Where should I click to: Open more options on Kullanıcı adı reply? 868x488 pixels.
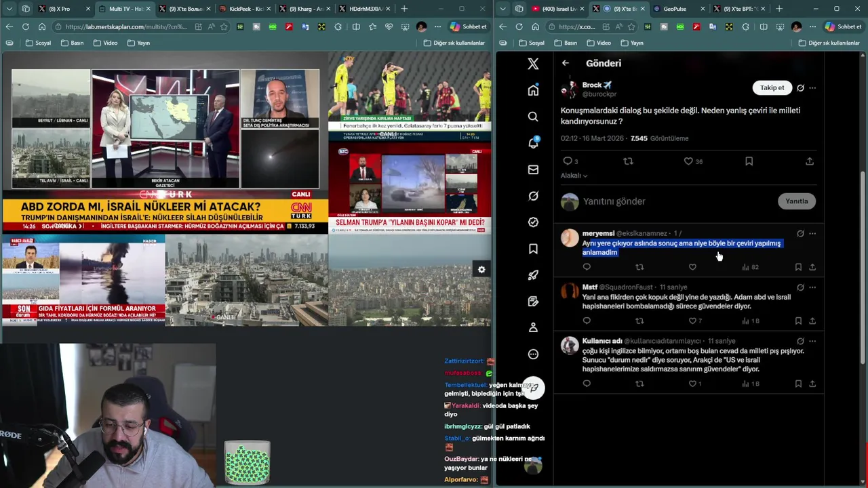point(812,341)
